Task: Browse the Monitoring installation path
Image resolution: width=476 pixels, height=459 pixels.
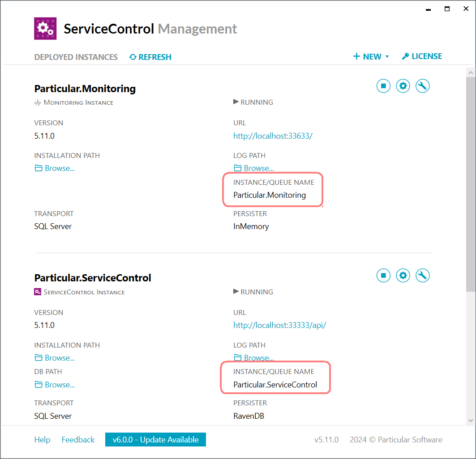Action: pos(55,168)
